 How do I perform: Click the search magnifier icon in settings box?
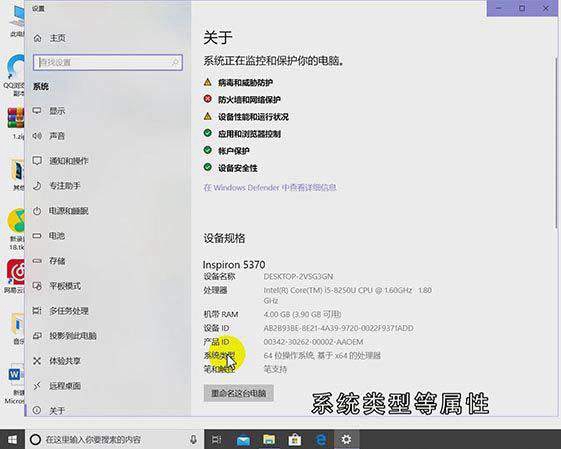[175, 63]
